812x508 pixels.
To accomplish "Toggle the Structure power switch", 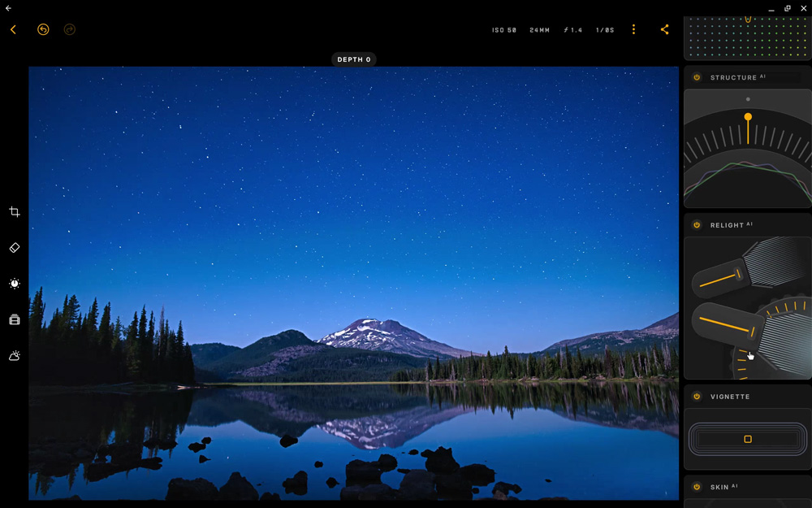I will pyautogui.click(x=697, y=77).
